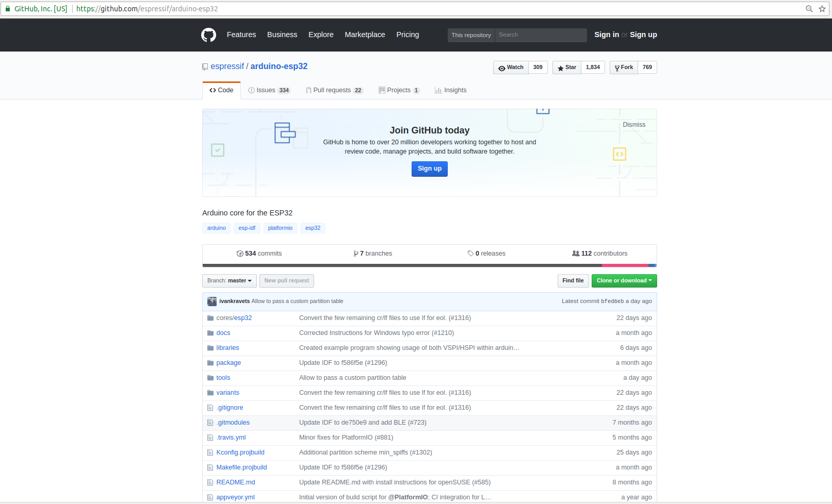Click file icon next to .gitmodules

[210, 423]
